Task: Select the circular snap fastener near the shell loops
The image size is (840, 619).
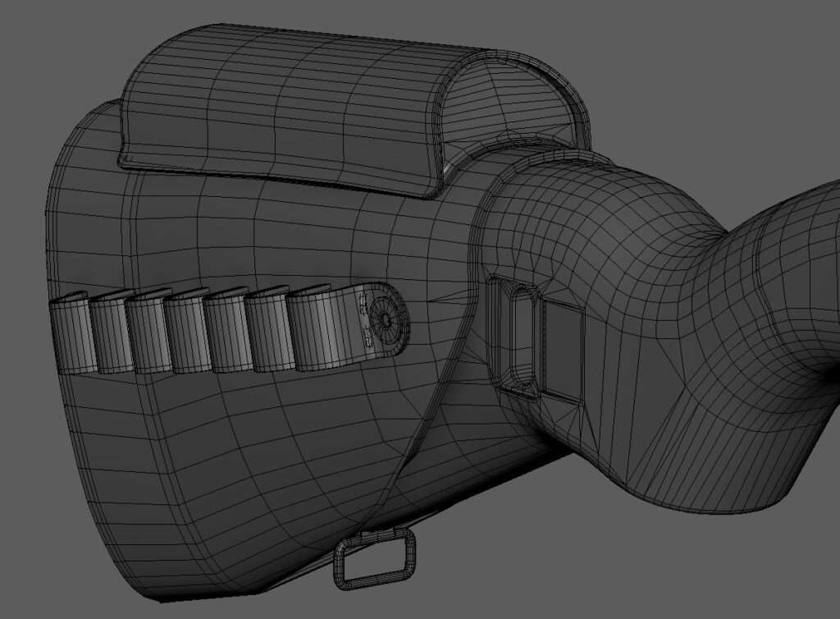Action: (x=384, y=320)
